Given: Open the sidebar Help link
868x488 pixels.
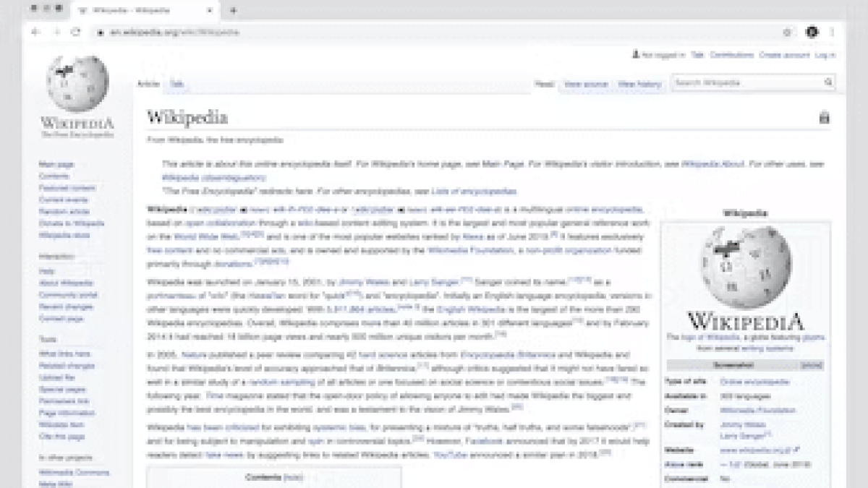Looking at the screenshot, I should (46, 271).
